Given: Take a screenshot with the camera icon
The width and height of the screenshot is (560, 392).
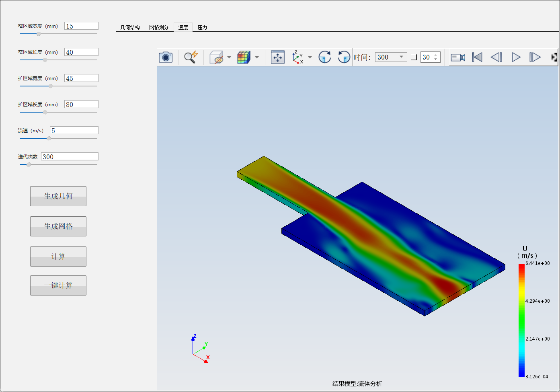Looking at the screenshot, I should pos(166,57).
